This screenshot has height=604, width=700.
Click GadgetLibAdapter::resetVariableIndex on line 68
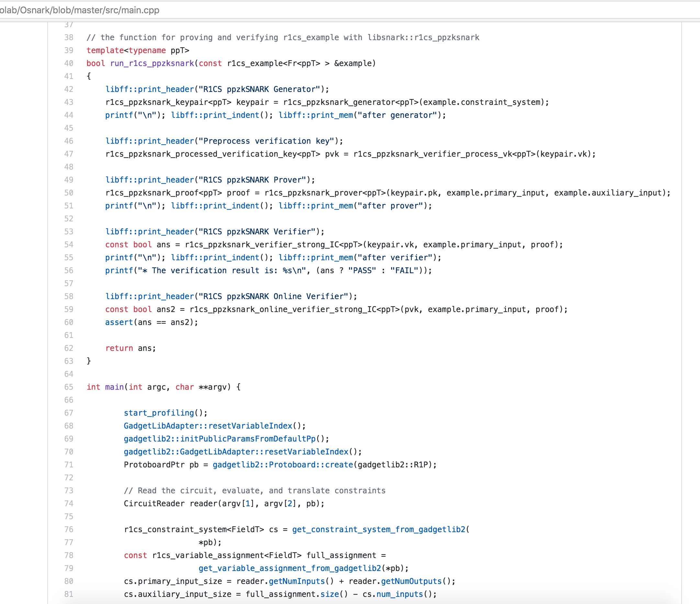[x=208, y=426]
